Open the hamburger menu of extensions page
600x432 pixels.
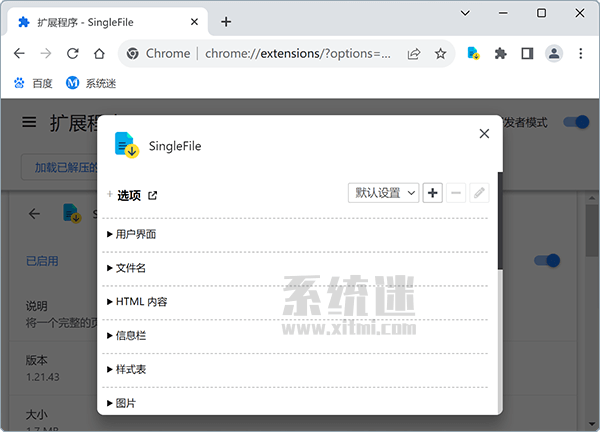coord(30,122)
